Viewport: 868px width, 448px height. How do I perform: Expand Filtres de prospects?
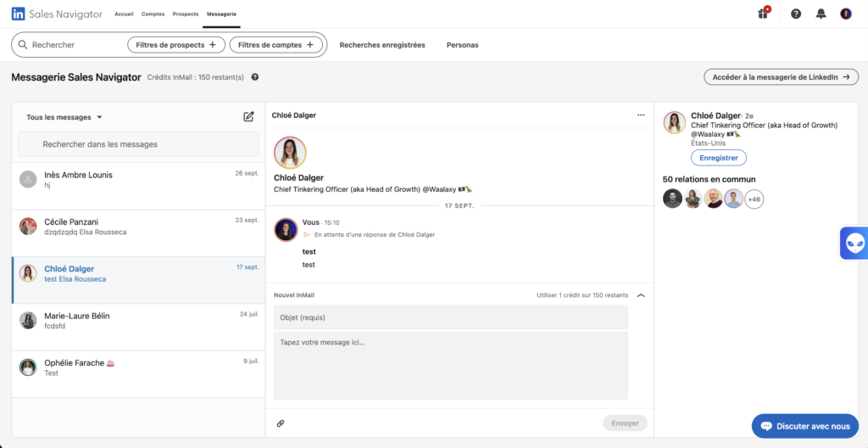176,45
